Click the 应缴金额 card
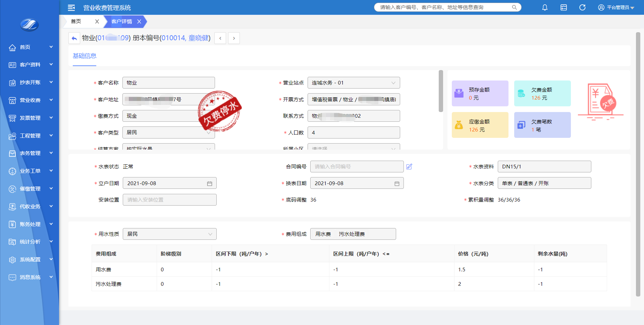The image size is (644, 325). 480,125
